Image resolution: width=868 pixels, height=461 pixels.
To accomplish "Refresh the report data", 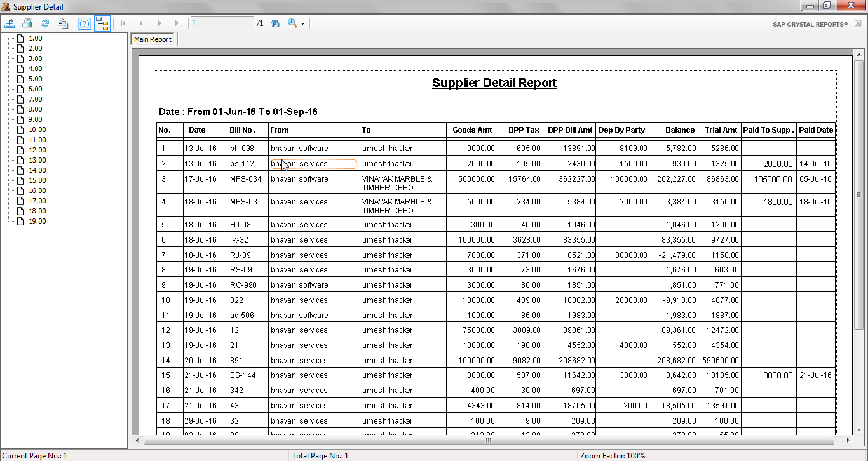I will pyautogui.click(x=45, y=23).
